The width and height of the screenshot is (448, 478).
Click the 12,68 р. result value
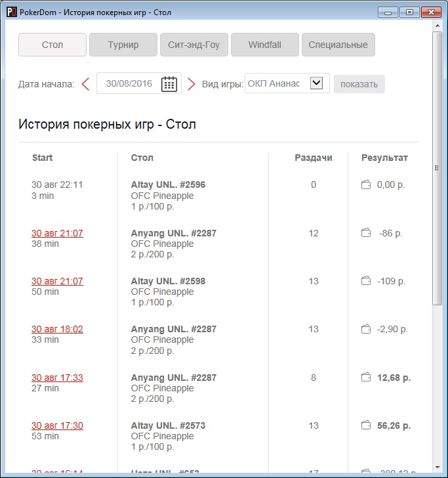pyautogui.click(x=394, y=378)
